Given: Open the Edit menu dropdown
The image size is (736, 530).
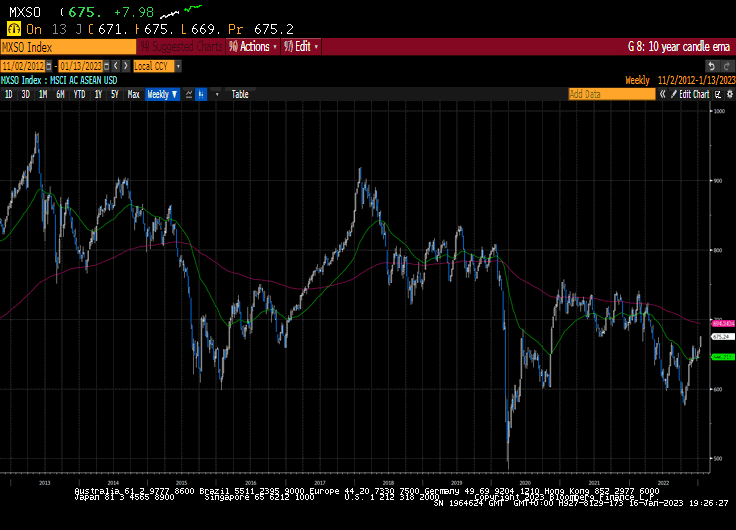Looking at the screenshot, I should tap(301, 46).
